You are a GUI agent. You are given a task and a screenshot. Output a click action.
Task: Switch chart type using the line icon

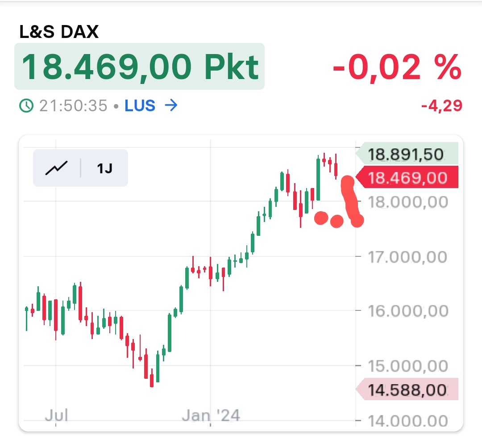point(57,168)
